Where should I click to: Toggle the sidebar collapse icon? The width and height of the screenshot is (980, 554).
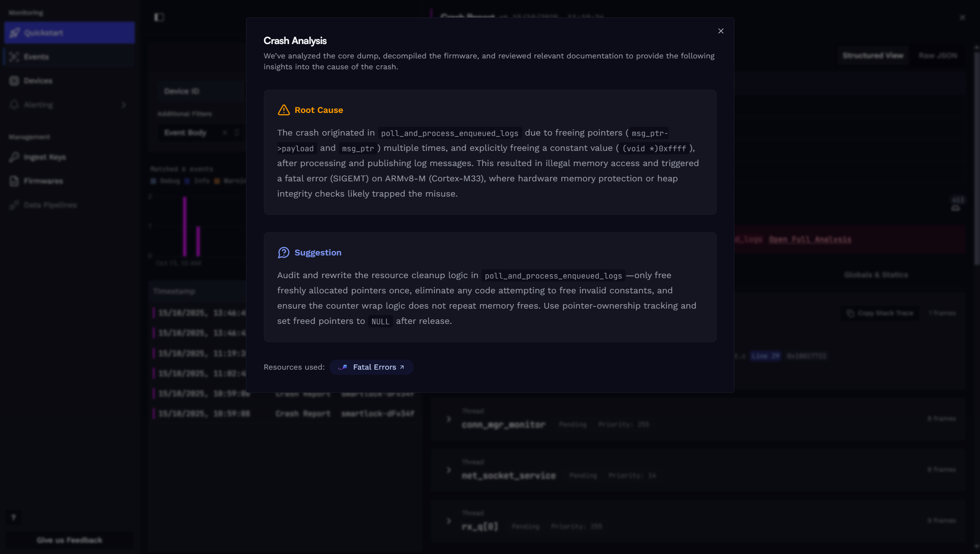coord(159,17)
